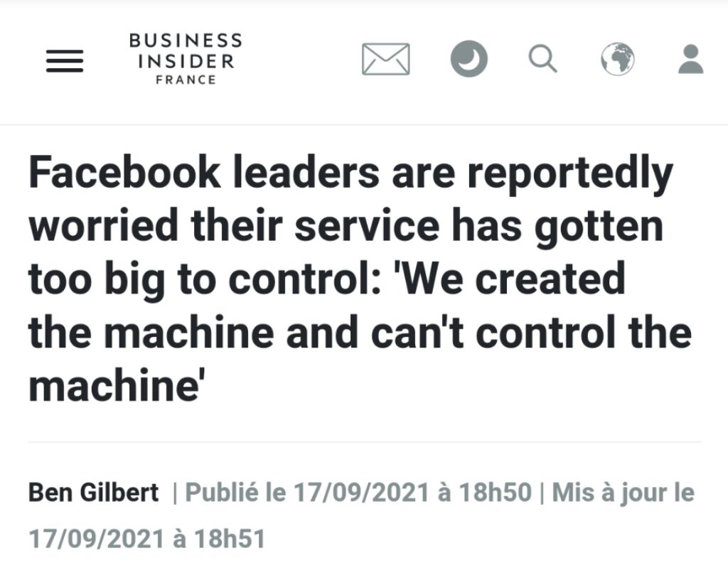Screen dimensions: 728x575
Task: Click the FRANCE edition label under the logo
Action: coord(186,80)
